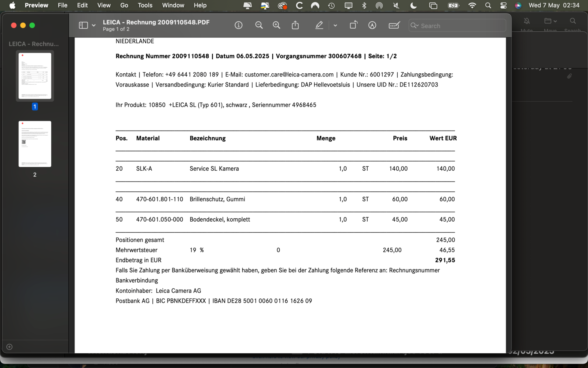Toggle Bluetooth in the menu bar
The height and width of the screenshot is (368, 588).
pos(364,5)
